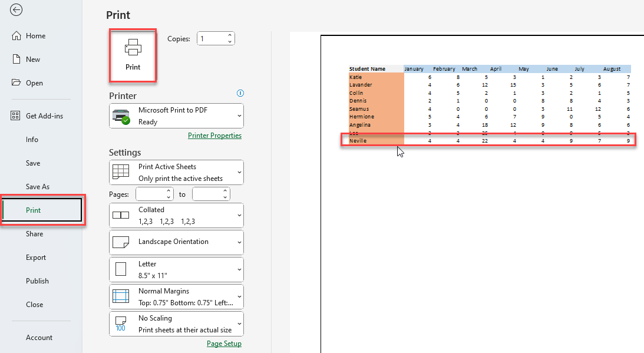Click Neville in the print preview
The image size is (644, 353).
click(358, 140)
